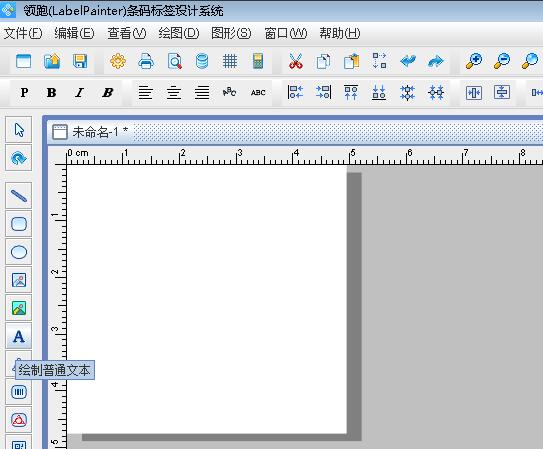
Task: Toggle bold B formatting
Action: 52,92
